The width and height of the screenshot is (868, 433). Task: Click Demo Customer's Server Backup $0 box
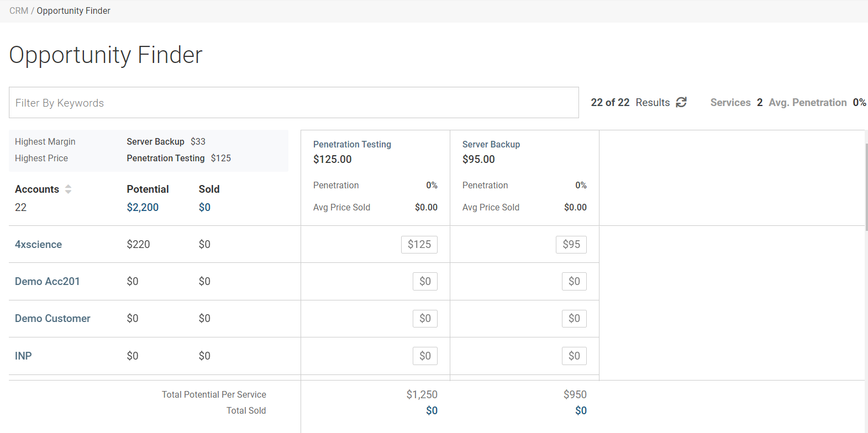(x=574, y=319)
